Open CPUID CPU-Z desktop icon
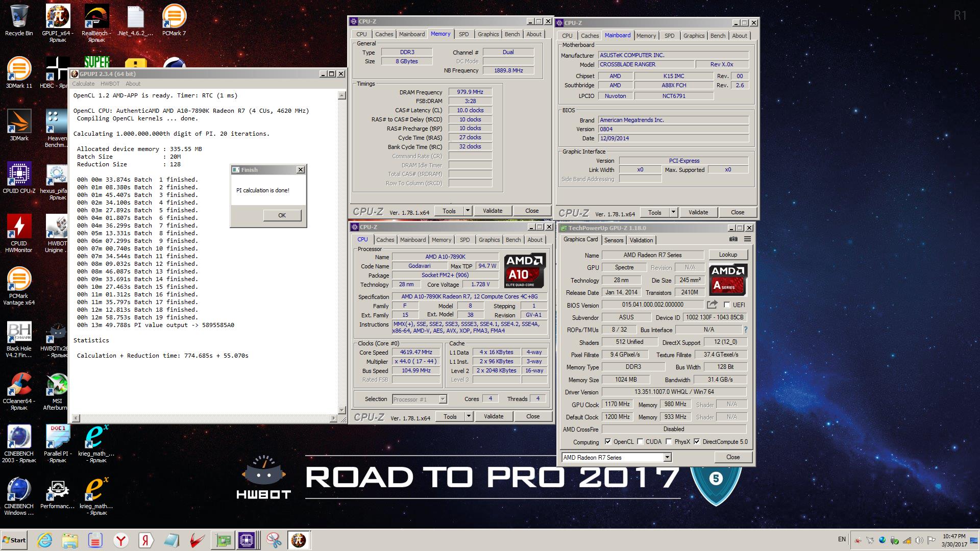 coord(19,178)
